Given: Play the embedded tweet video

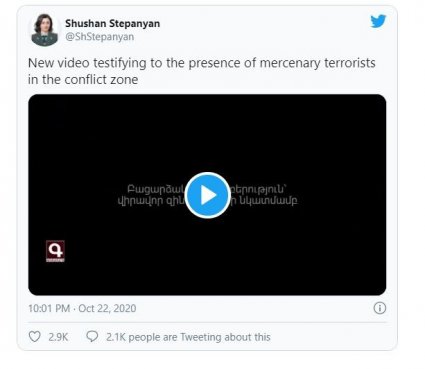Looking at the screenshot, I should (x=207, y=195).
